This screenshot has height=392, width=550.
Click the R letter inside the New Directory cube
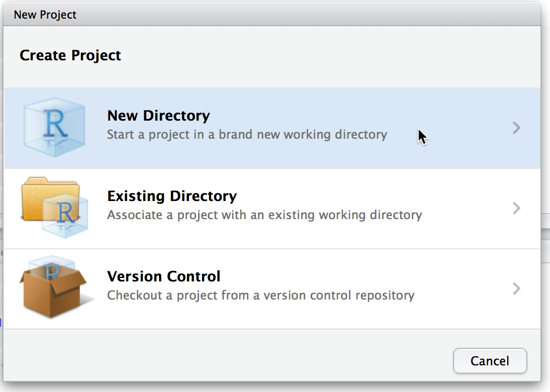click(x=55, y=125)
